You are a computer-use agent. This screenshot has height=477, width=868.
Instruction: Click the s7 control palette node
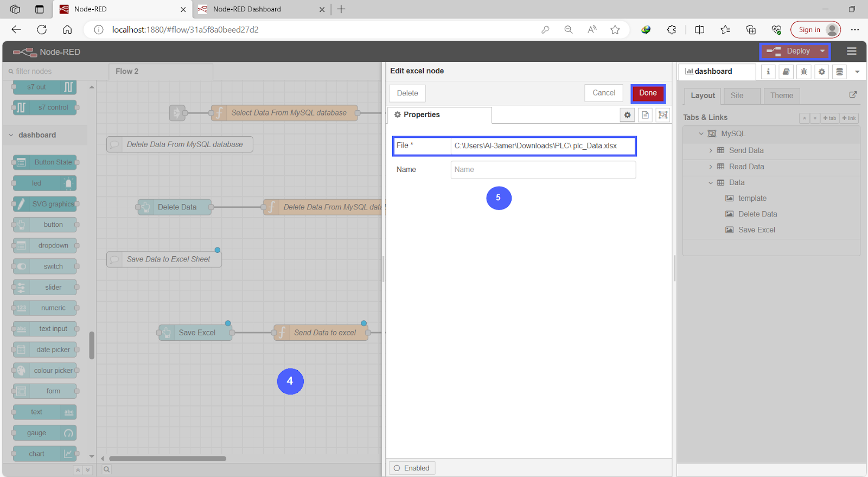click(44, 107)
